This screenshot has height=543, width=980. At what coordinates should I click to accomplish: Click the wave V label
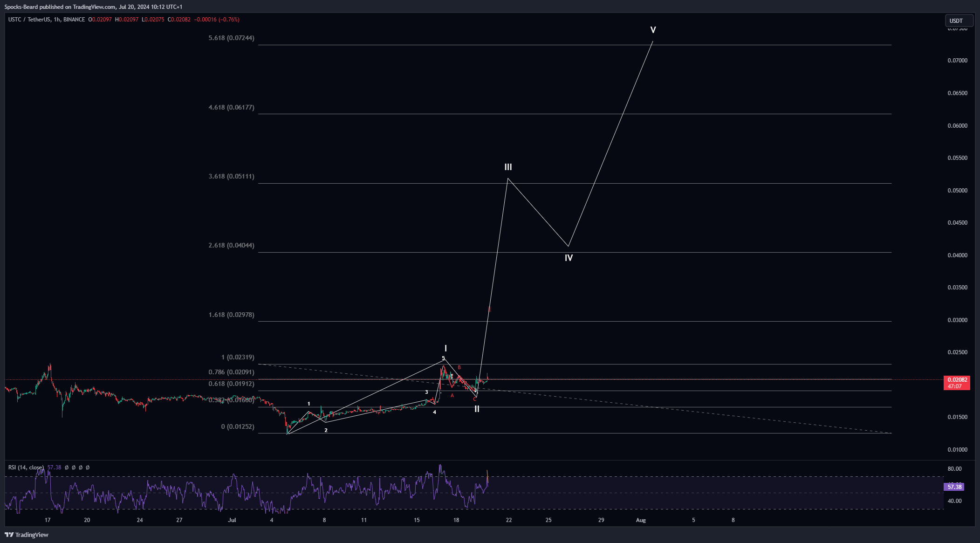[x=653, y=30]
